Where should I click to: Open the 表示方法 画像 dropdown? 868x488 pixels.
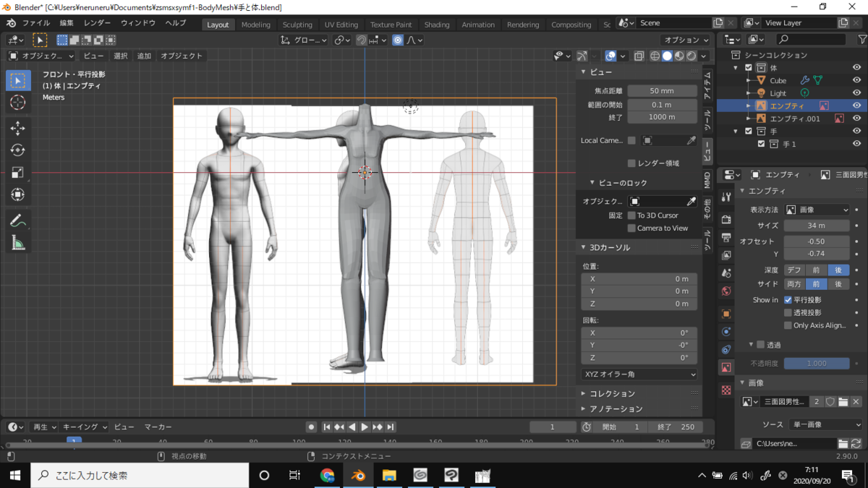pyautogui.click(x=817, y=210)
